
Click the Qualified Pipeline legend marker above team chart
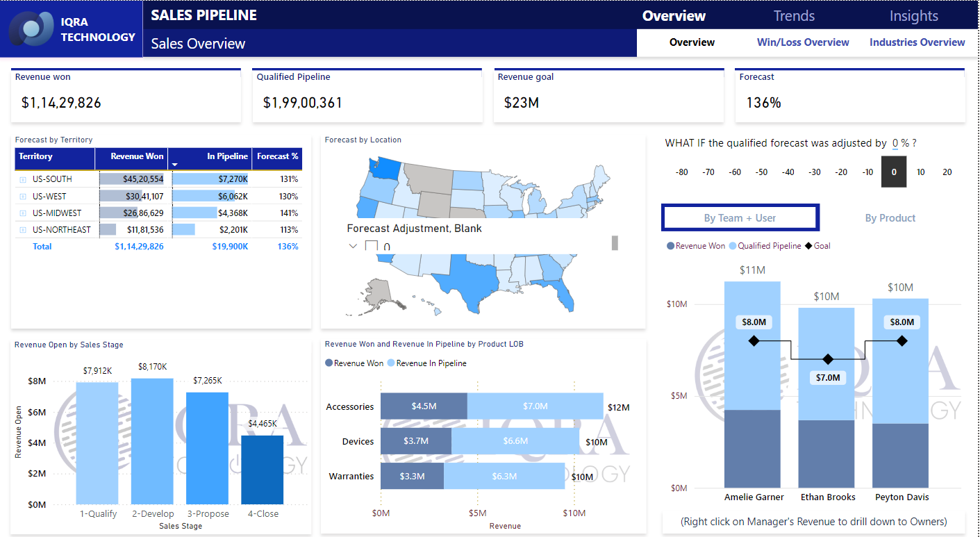pos(733,245)
